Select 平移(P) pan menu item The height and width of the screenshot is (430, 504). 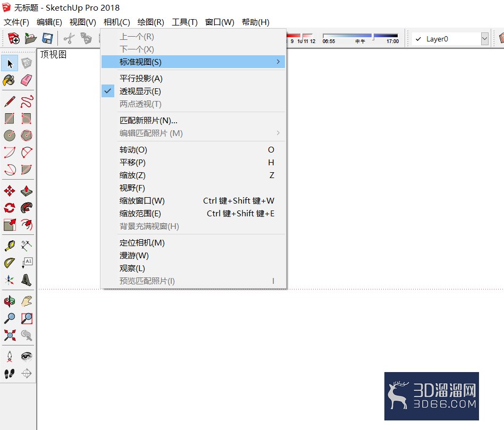[x=193, y=163]
